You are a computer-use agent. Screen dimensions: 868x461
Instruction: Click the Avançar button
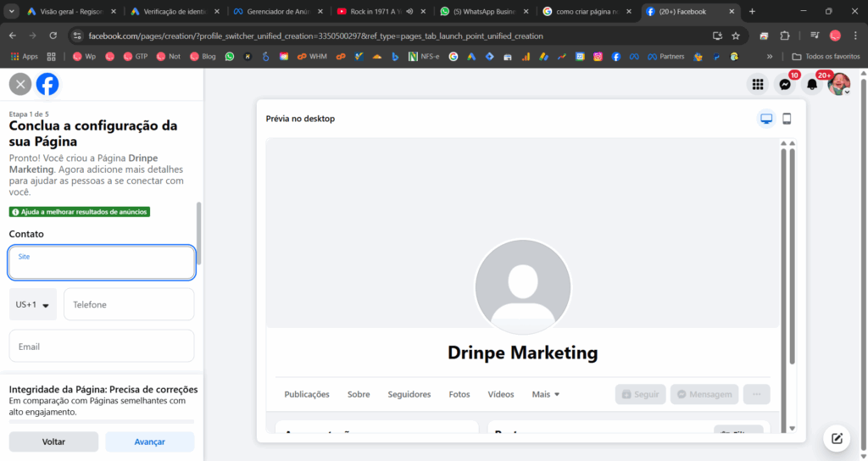pos(149,442)
